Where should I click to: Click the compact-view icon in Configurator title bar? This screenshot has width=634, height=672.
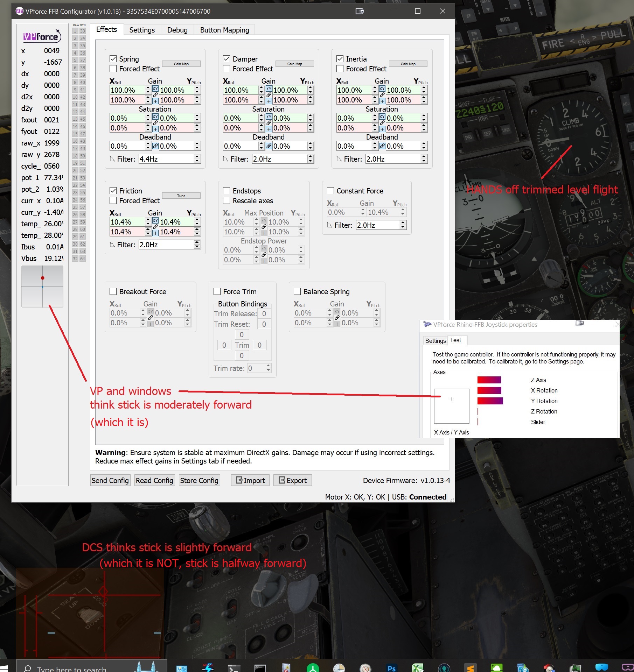360,11
